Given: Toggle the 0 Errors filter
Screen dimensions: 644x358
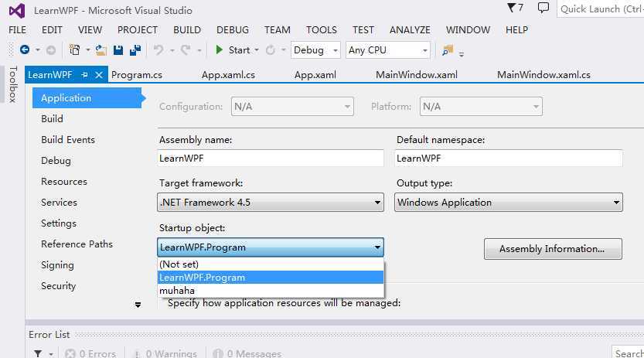Looking at the screenshot, I should (x=90, y=353).
